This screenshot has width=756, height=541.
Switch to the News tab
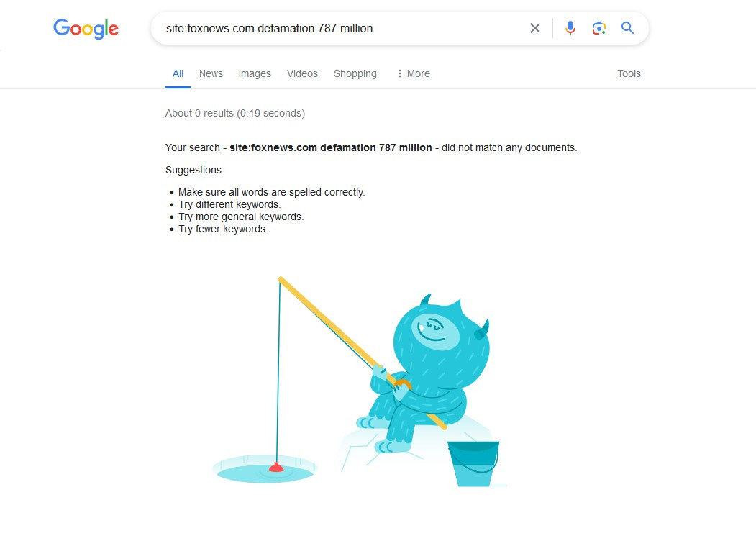[211, 74]
